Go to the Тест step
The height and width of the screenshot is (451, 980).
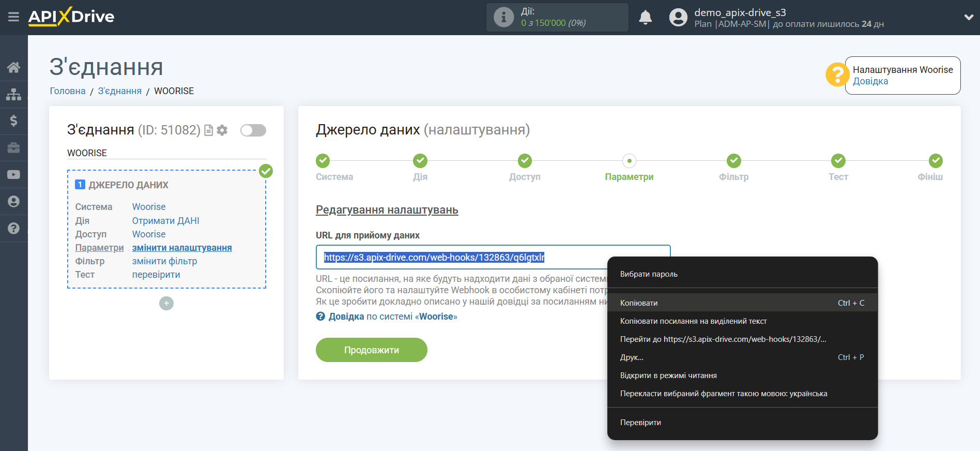838,161
